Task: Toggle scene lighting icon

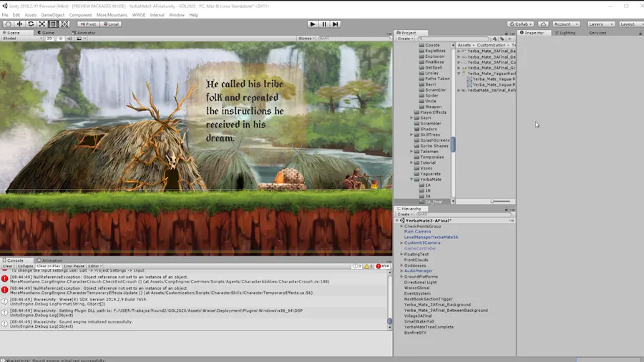Action: point(60,39)
